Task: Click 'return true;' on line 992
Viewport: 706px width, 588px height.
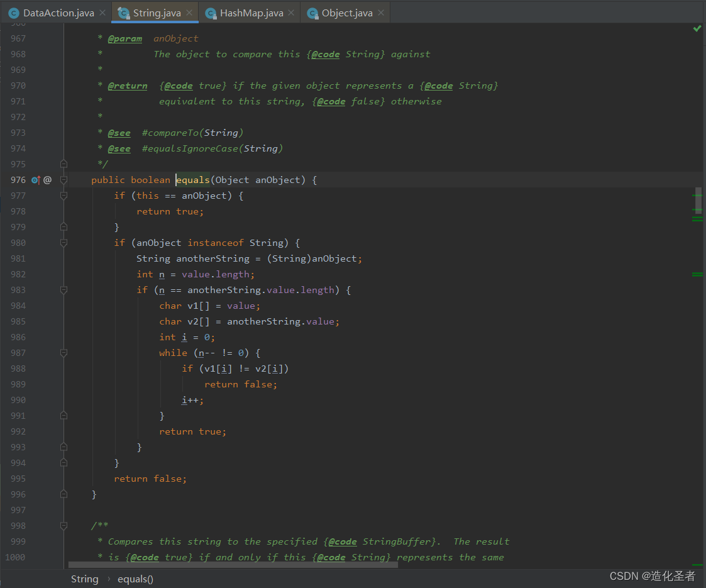Action: pyautogui.click(x=193, y=432)
